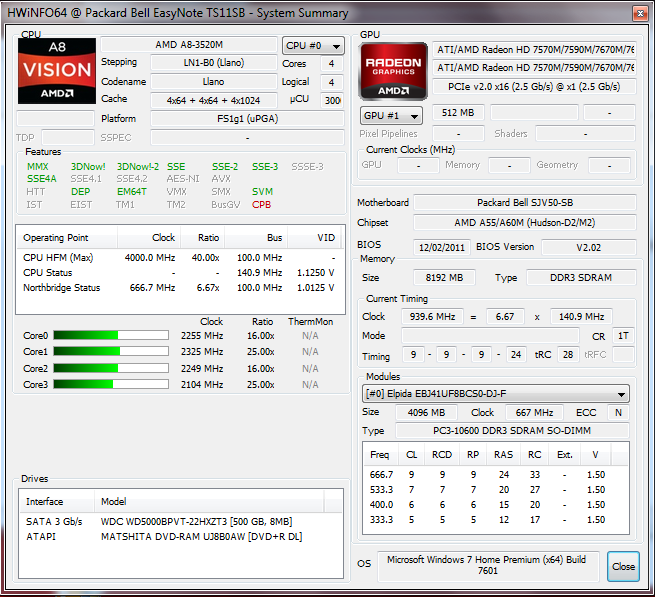Image resolution: width=655 pixels, height=597 pixels.
Task: Click the DDR3 SDRAM memory type field
Action: (x=581, y=278)
